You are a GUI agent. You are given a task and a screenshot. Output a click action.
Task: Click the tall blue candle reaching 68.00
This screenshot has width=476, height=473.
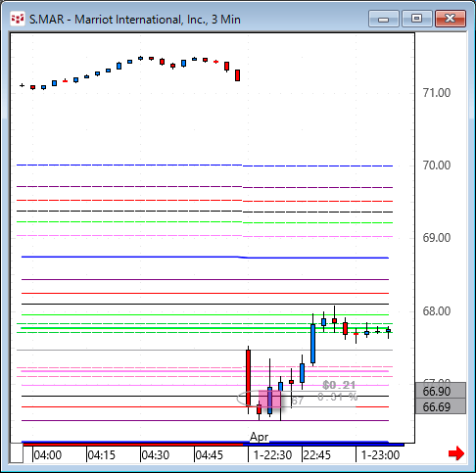pyautogui.click(x=312, y=343)
